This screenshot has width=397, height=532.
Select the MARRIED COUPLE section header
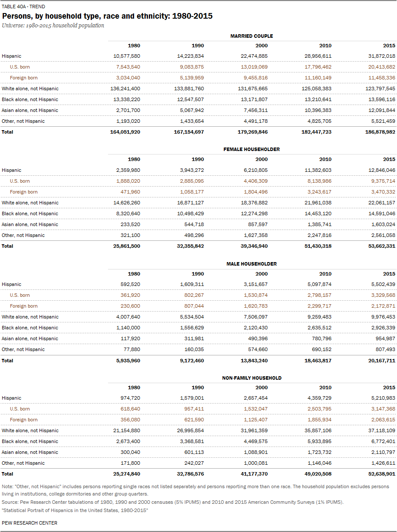(x=252, y=36)
